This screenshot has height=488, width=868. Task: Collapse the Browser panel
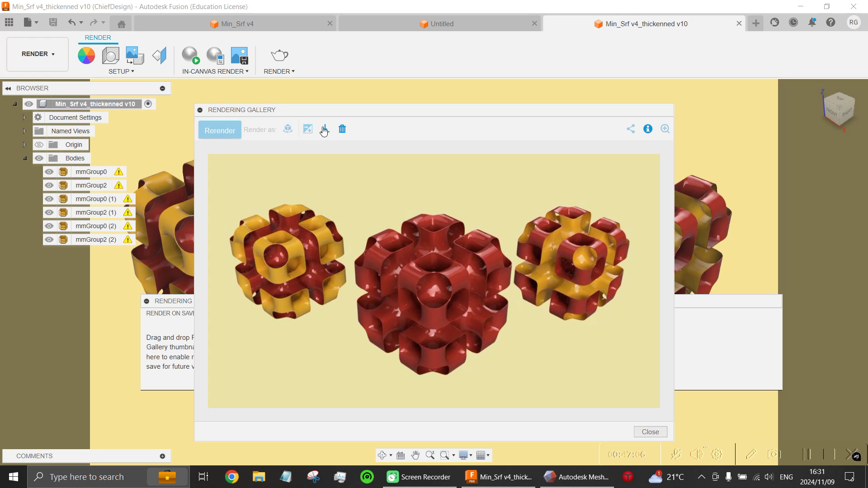click(8, 88)
